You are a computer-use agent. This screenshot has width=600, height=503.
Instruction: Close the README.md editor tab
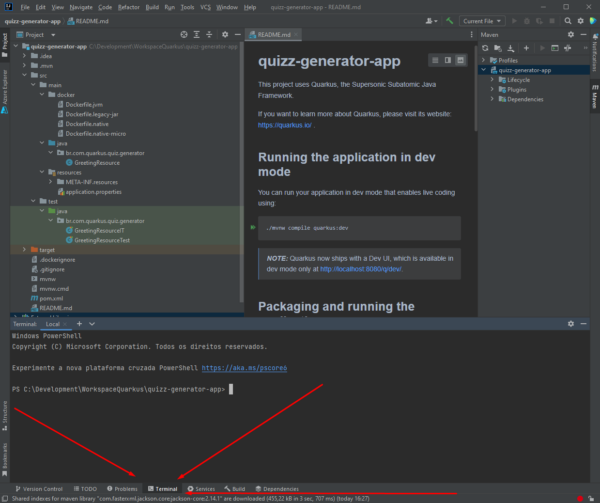coord(296,35)
